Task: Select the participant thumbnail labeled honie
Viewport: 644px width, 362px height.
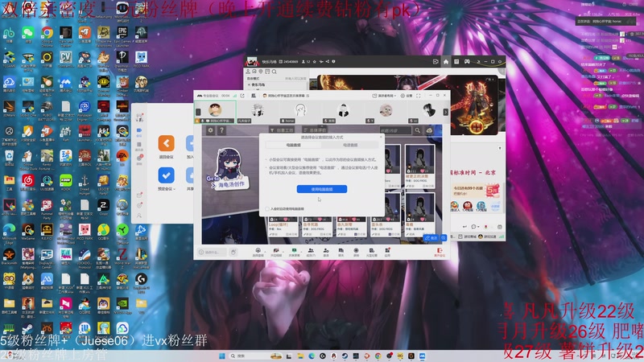Action: pyautogui.click(x=299, y=112)
